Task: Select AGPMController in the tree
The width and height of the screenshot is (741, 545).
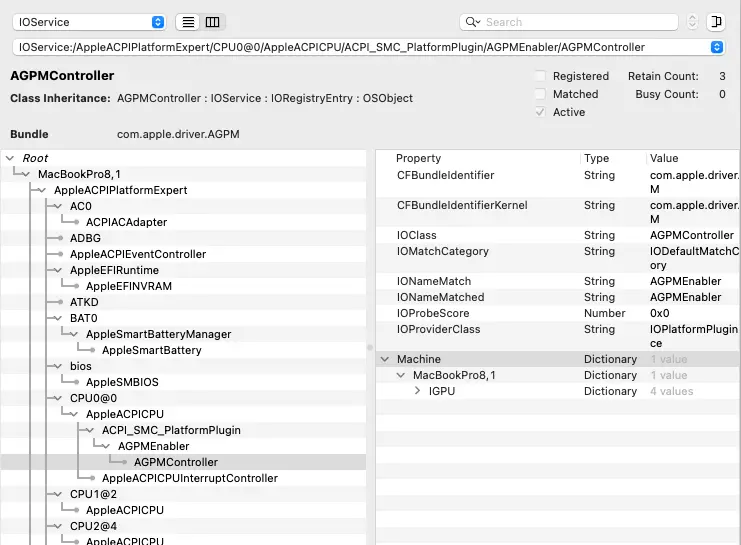Action: pos(176,462)
